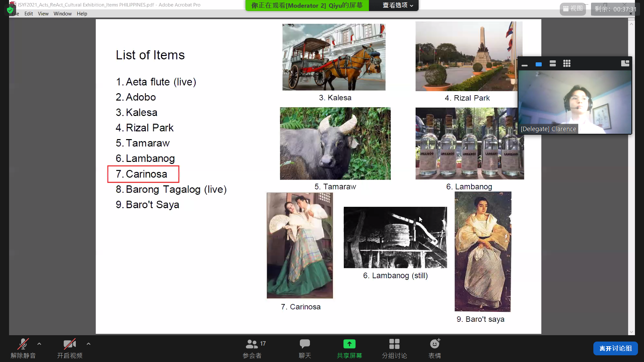The image size is (644, 362).
Task: Click the green share screen icon
Action: click(x=349, y=344)
